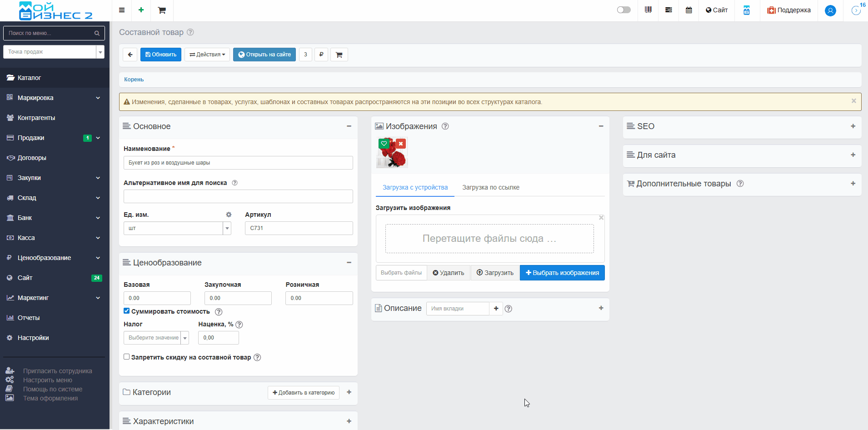Open the user profile avatar icon
The height and width of the screenshot is (430, 868).
(830, 10)
